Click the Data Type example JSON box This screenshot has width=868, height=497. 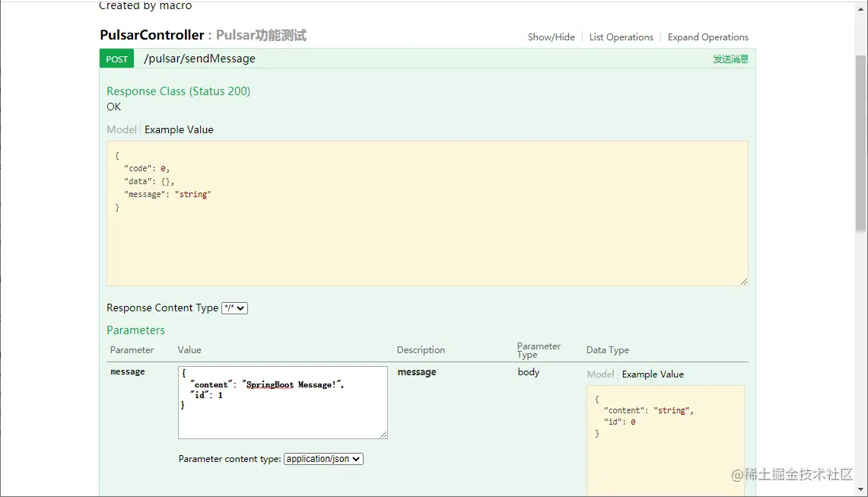coord(666,441)
